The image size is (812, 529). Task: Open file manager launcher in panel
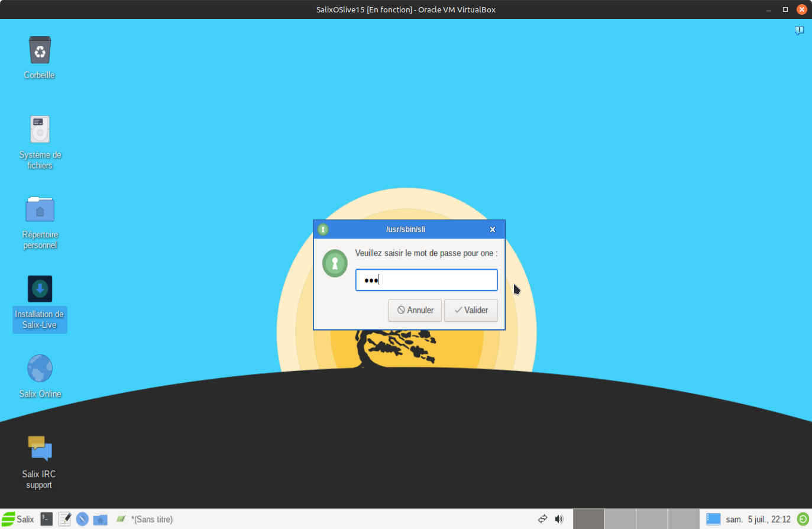click(100, 519)
